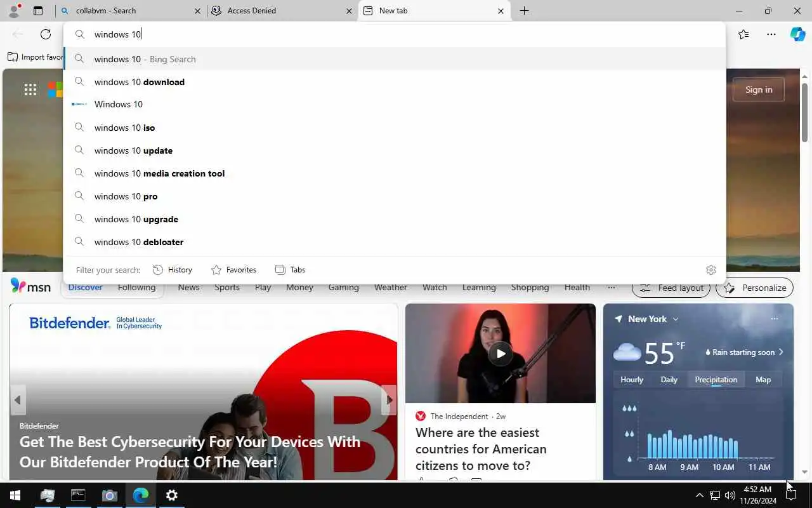Screen dimensions: 812x508
Task: Open easiest countries for Americans article
Action: click(481, 449)
